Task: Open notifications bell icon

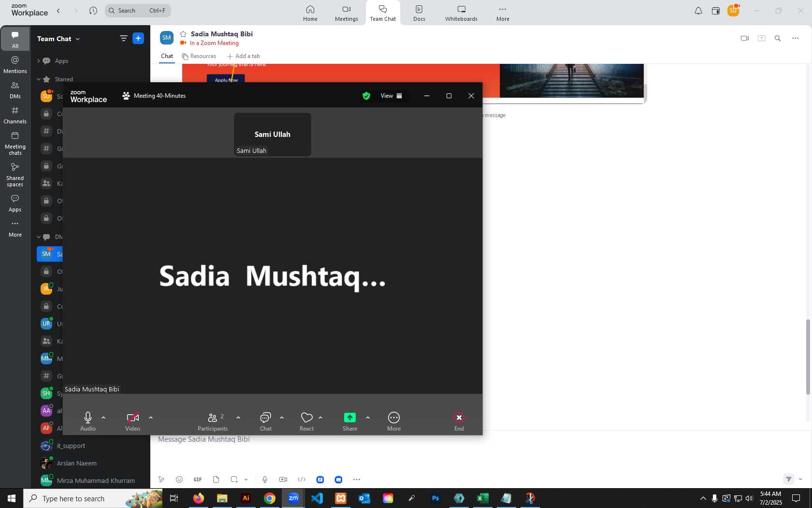Action: pyautogui.click(x=698, y=11)
